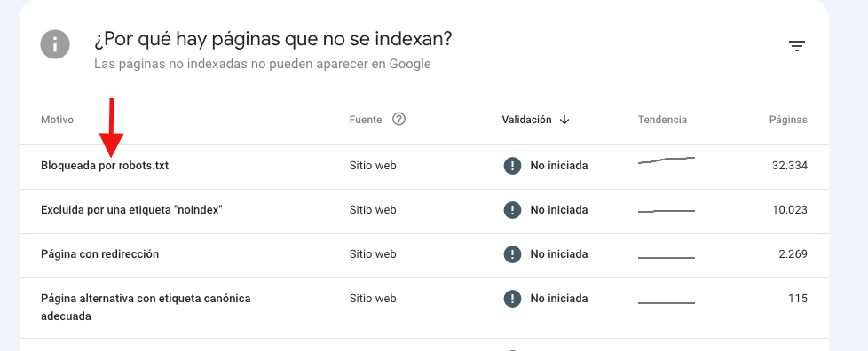Click the warning icon in redirección row

513,254
